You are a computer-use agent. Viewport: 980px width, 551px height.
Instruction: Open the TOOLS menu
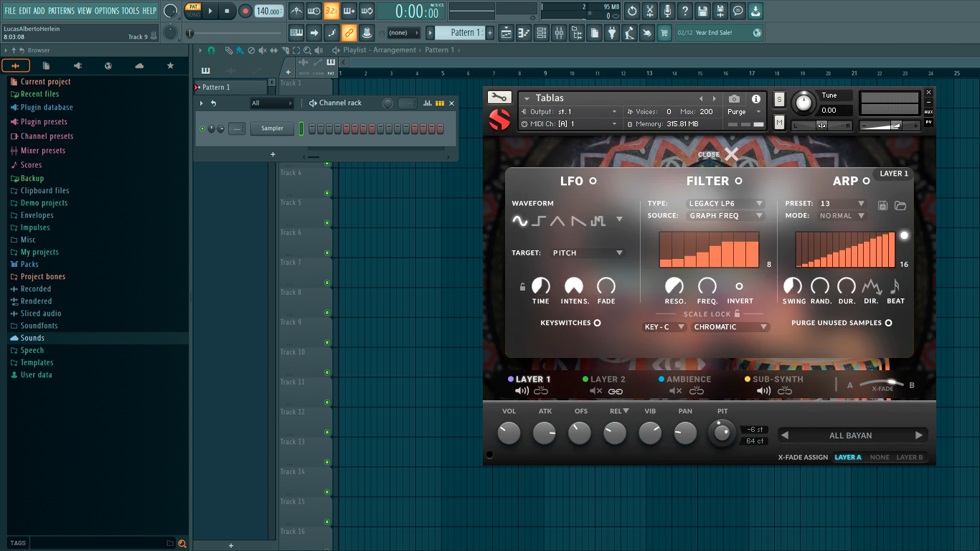pos(131,11)
